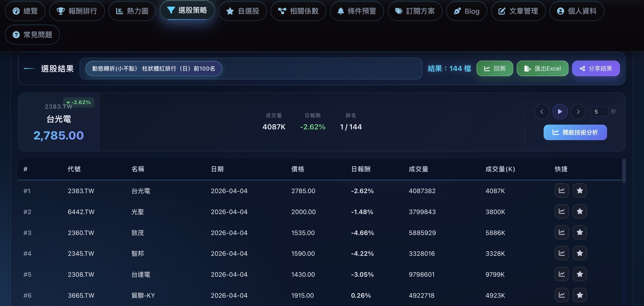
Task: Open chart icon for 光聖 row
Action: (x=562, y=211)
